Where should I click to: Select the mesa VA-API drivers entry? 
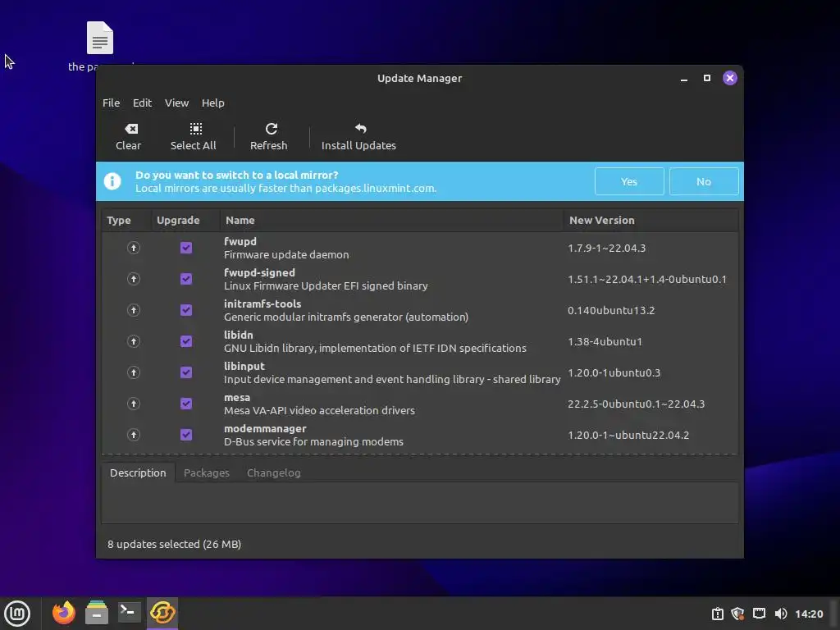(x=419, y=404)
